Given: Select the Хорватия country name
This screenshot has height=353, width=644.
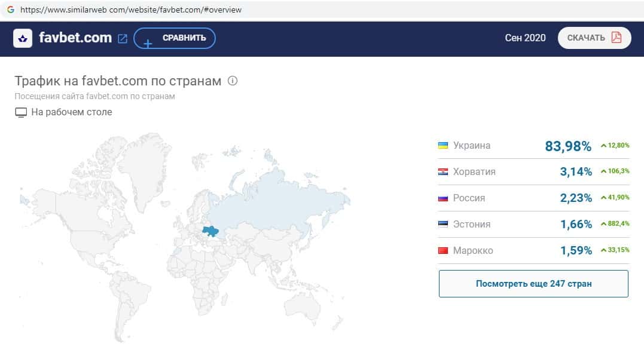Looking at the screenshot, I should 474,171.
